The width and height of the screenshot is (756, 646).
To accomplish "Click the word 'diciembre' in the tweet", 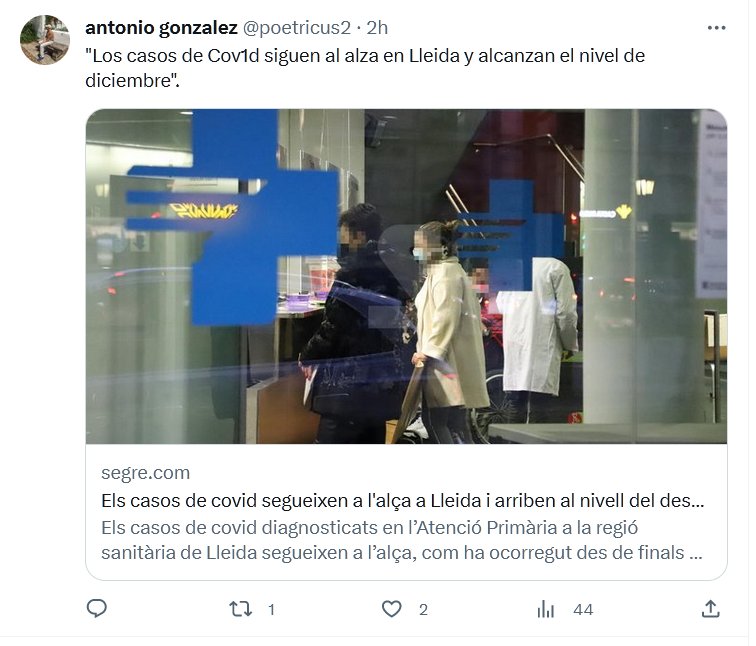I will [x=129, y=81].
